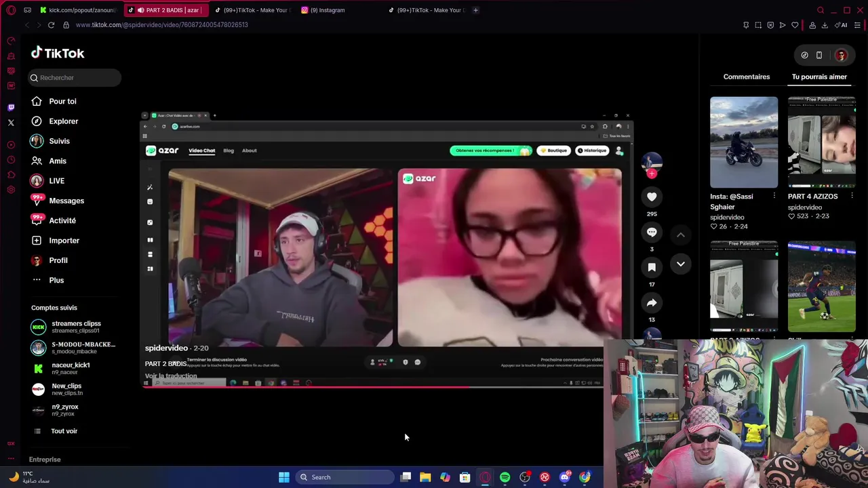Switch to the kick.com popout browser tab

[x=78, y=10]
